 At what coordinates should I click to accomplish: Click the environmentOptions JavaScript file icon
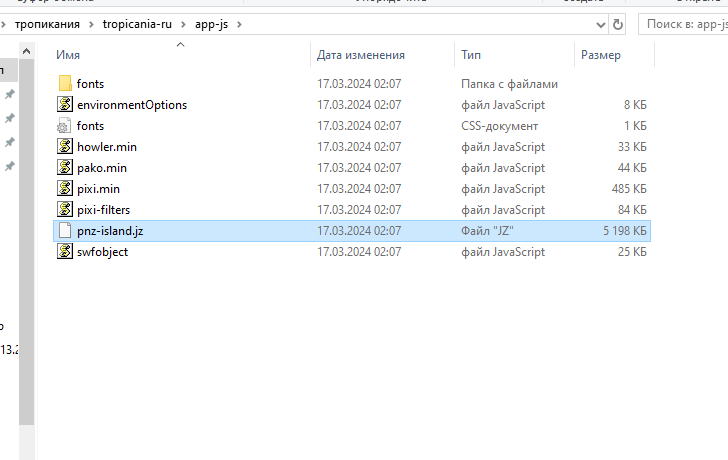tap(65, 104)
